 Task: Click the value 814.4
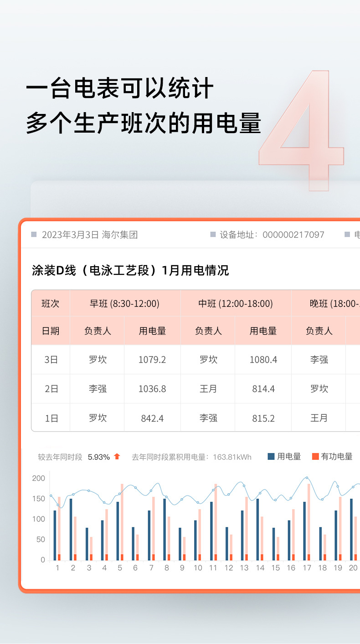(263, 389)
